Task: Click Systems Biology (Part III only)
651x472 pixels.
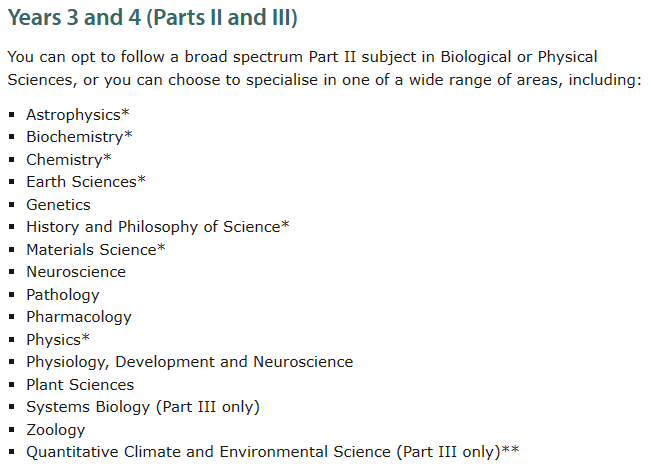Action: (143, 407)
